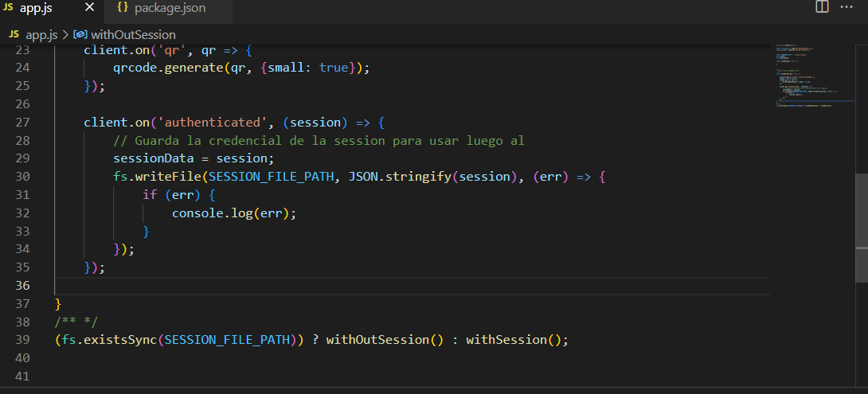The width and height of the screenshot is (868, 394).
Task: Open the More Actions ellipsis menu
Action: tap(846, 6)
